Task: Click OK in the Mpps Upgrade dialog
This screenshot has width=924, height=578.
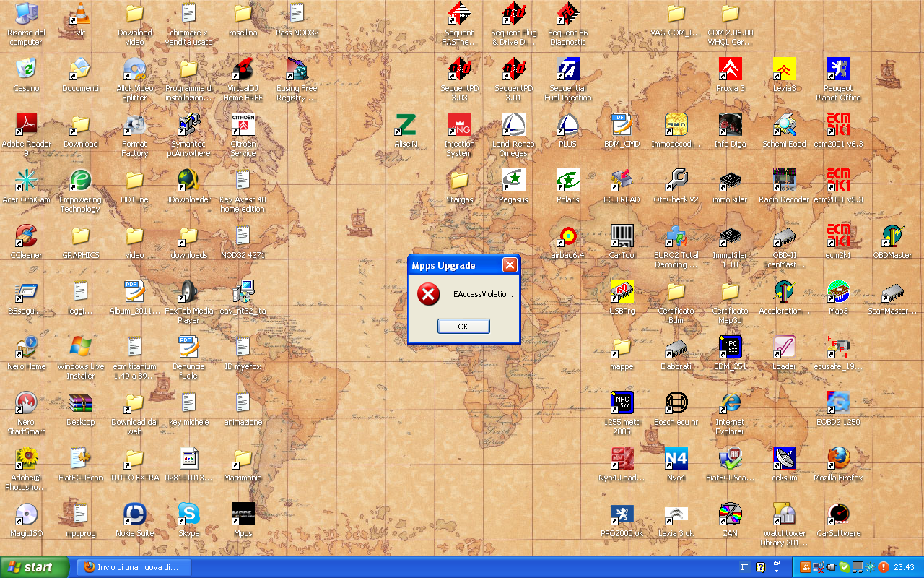Action: point(463,327)
